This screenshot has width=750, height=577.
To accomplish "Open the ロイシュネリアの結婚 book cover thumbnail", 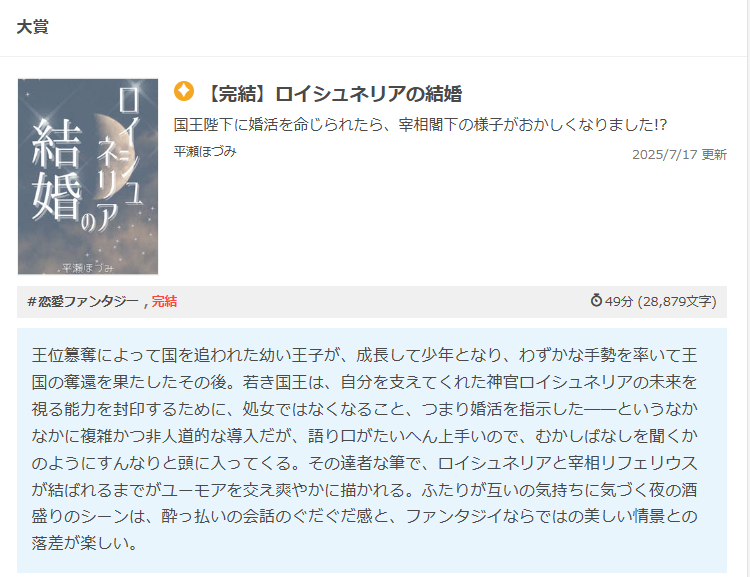I will (88, 177).
